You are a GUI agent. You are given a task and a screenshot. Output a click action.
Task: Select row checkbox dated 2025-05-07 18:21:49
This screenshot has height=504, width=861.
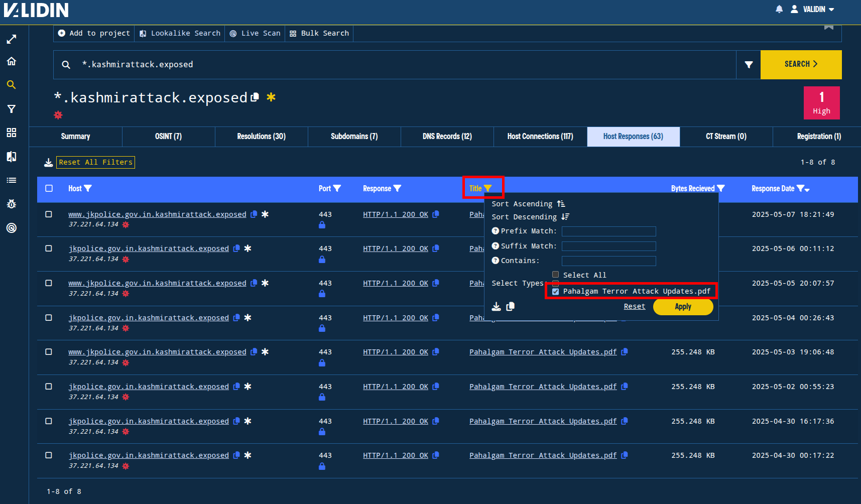point(49,214)
